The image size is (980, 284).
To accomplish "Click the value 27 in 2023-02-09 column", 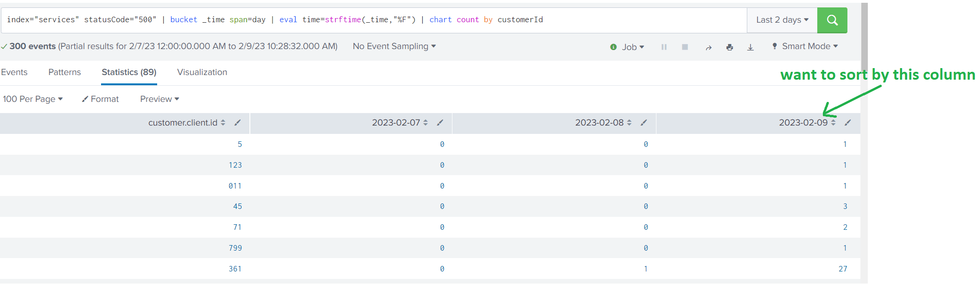I will [x=843, y=269].
